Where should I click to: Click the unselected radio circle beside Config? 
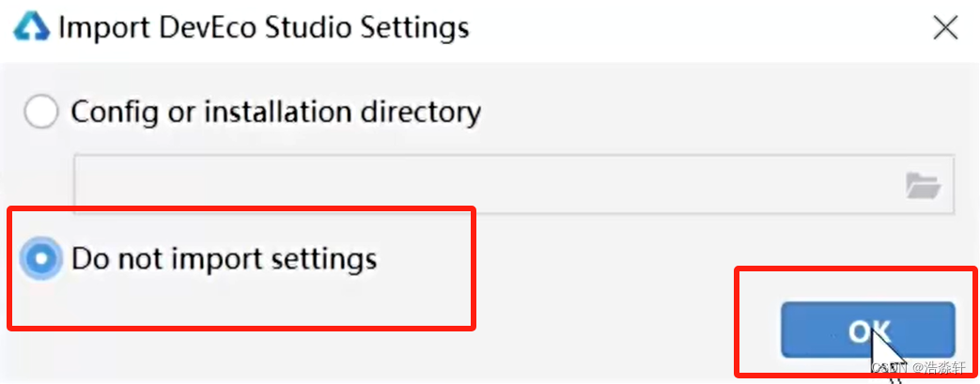point(41,113)
